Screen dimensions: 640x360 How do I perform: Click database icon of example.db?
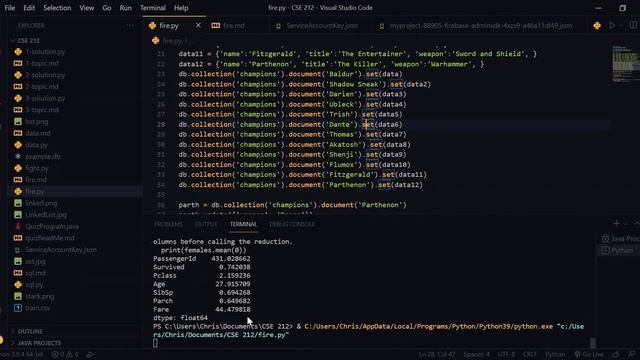pos(18,156)
